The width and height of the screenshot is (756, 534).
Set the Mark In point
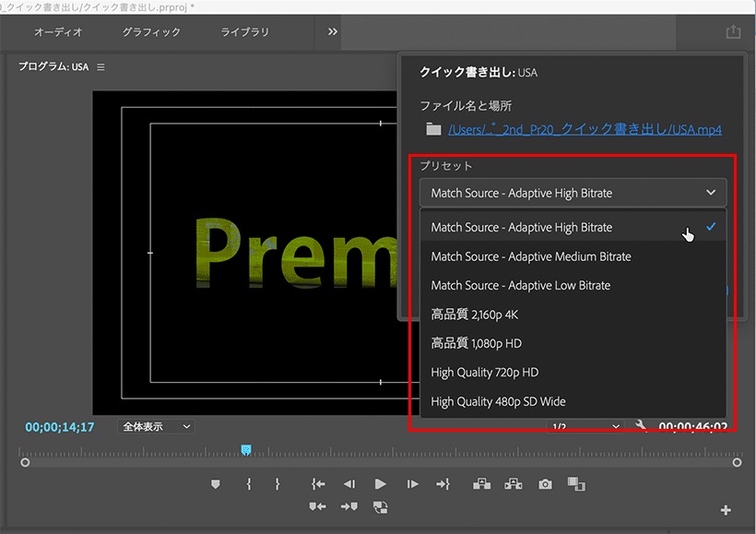[249, 484]
